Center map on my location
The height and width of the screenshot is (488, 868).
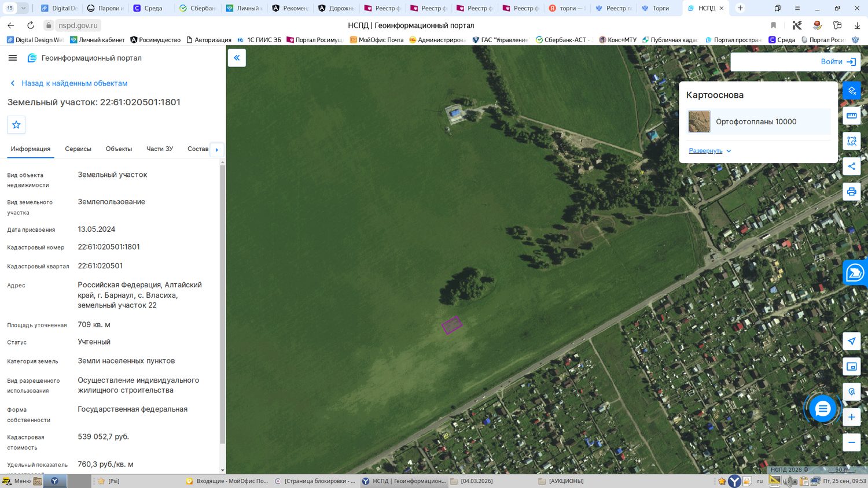click(852, 341)
